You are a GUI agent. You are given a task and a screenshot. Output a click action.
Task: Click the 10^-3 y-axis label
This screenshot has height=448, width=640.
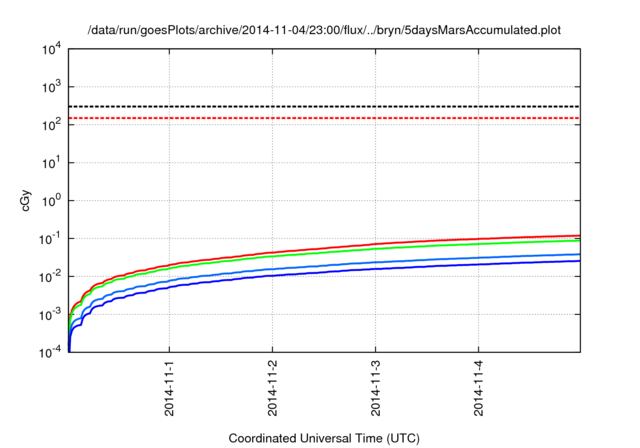(x=51, y=314)
